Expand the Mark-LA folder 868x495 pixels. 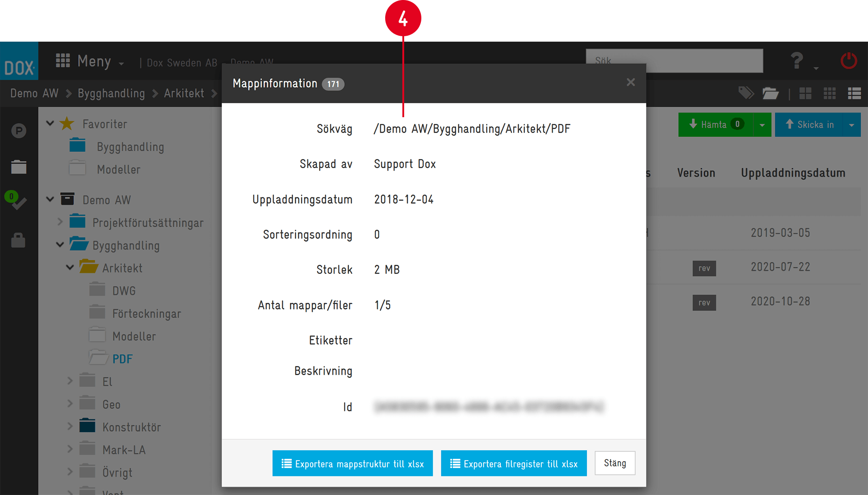(70, 449)
